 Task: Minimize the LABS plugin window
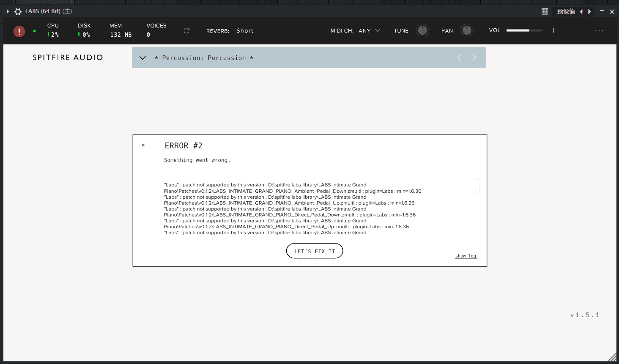click(602, 11)
